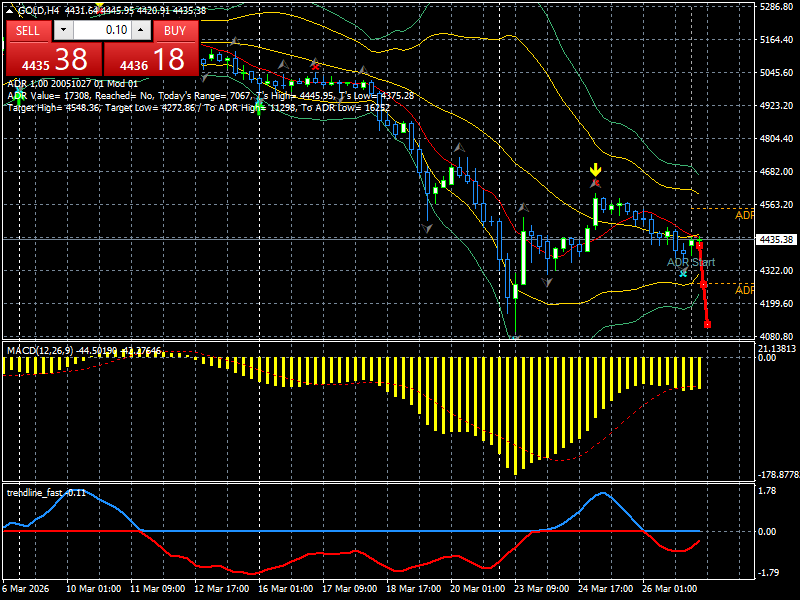Viewport: 800px width, 600px height.
Task: Increase lot volume with the up arrow
Action: click(141, 30)
